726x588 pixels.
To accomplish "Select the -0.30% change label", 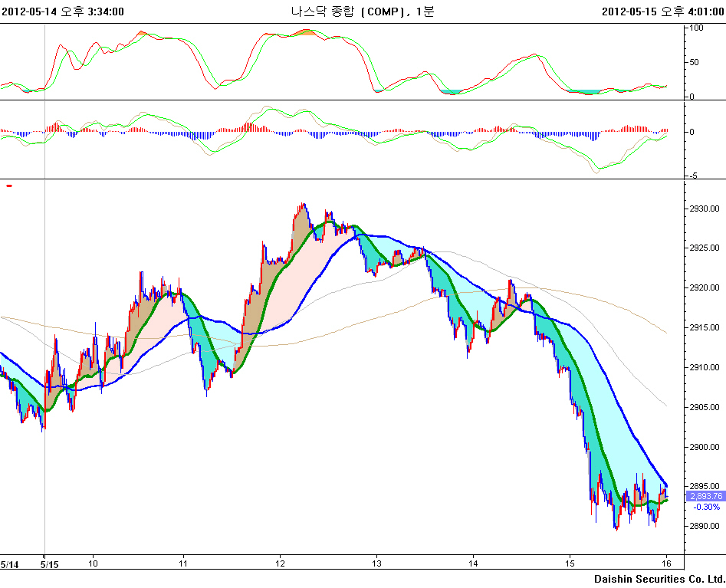I will coord(706,507).
